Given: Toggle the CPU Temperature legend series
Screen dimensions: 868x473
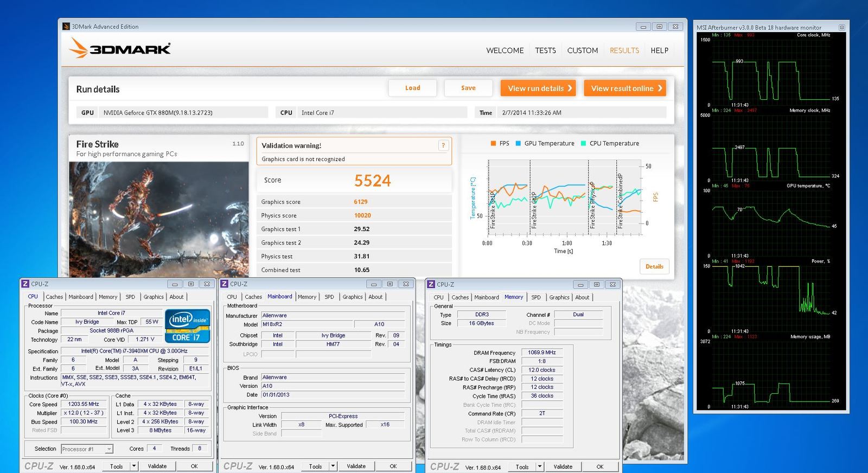Looking at the screenshot, I should pos(610,143).
